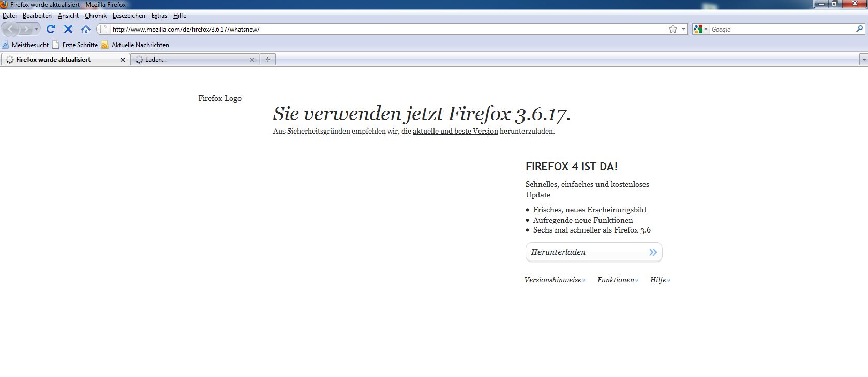Open the address bar history dropdown

(683, 29)
